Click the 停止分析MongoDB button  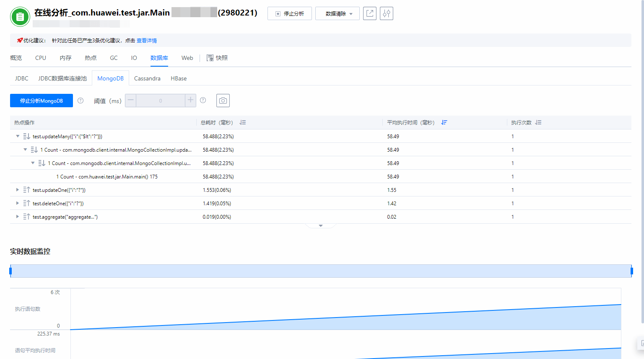pos(42,101)
